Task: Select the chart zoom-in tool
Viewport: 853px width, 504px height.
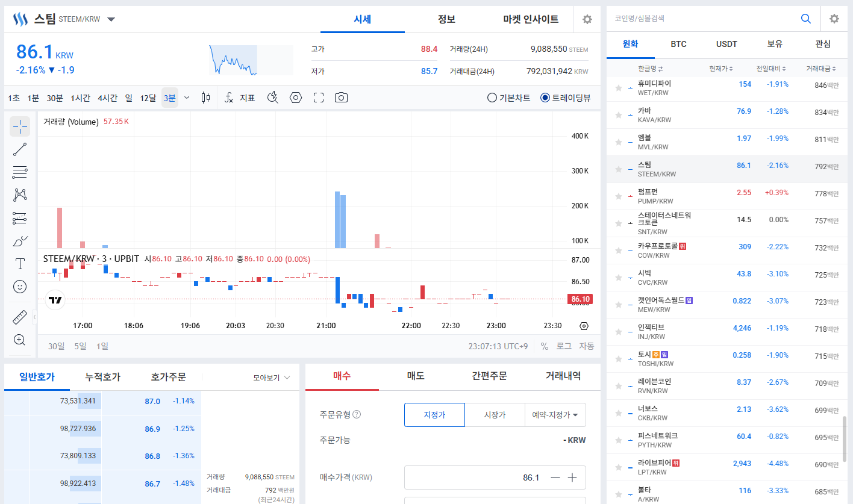Action: [20, 340]
